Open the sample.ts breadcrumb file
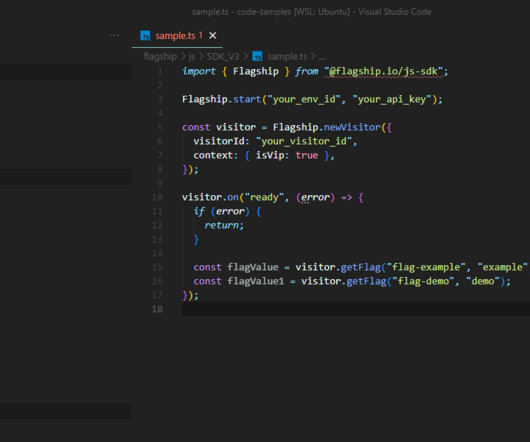 click(x=287, y=56)
